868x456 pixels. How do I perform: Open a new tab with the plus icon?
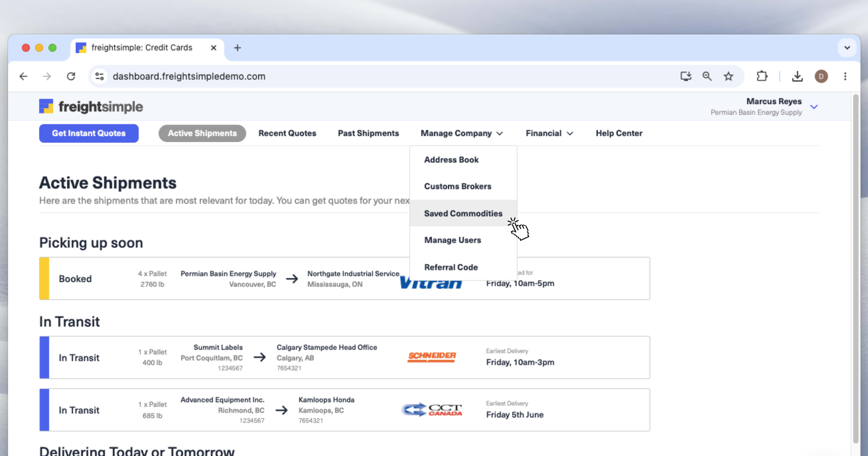[237, 48]
